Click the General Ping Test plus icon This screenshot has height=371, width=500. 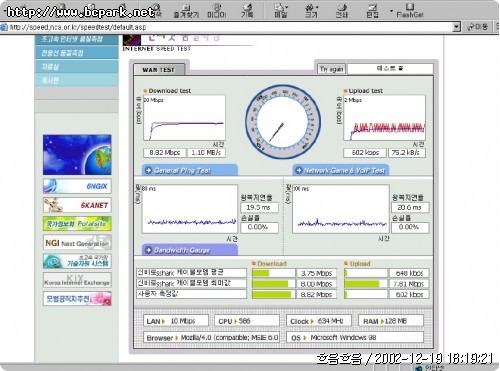[148, 170]
